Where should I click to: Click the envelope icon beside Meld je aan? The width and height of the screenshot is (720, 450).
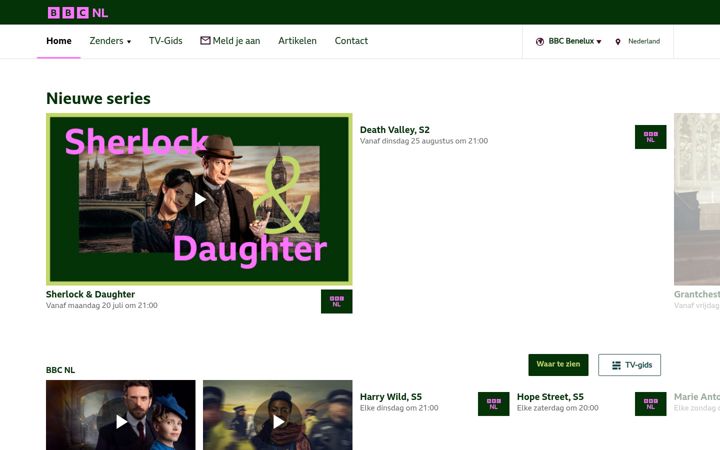tap(205, 41)
